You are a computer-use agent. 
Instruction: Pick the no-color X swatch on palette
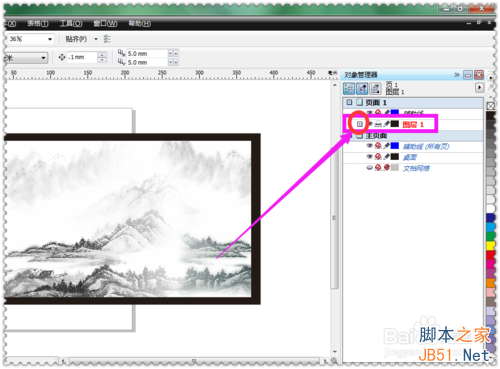tap(490, 106)
